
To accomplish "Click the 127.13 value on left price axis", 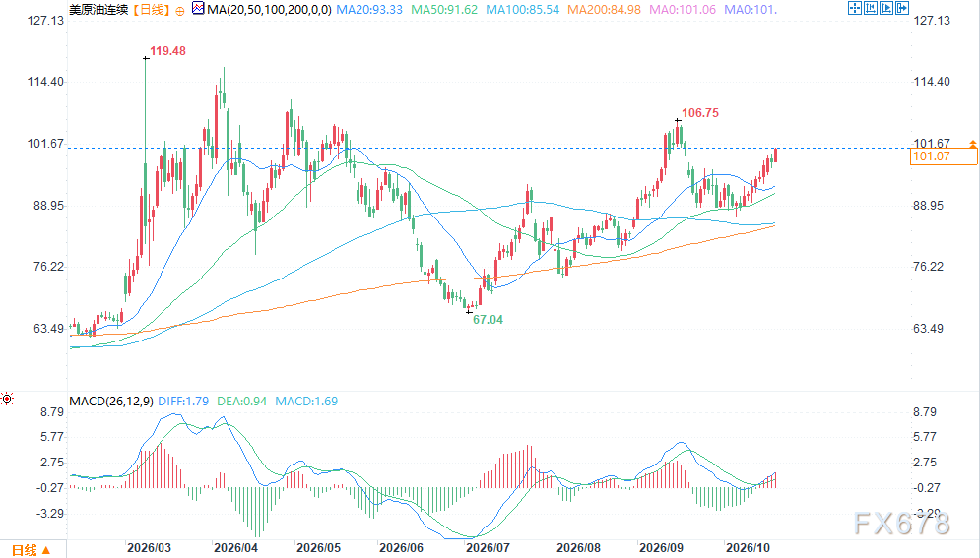I will pos(45,21).
